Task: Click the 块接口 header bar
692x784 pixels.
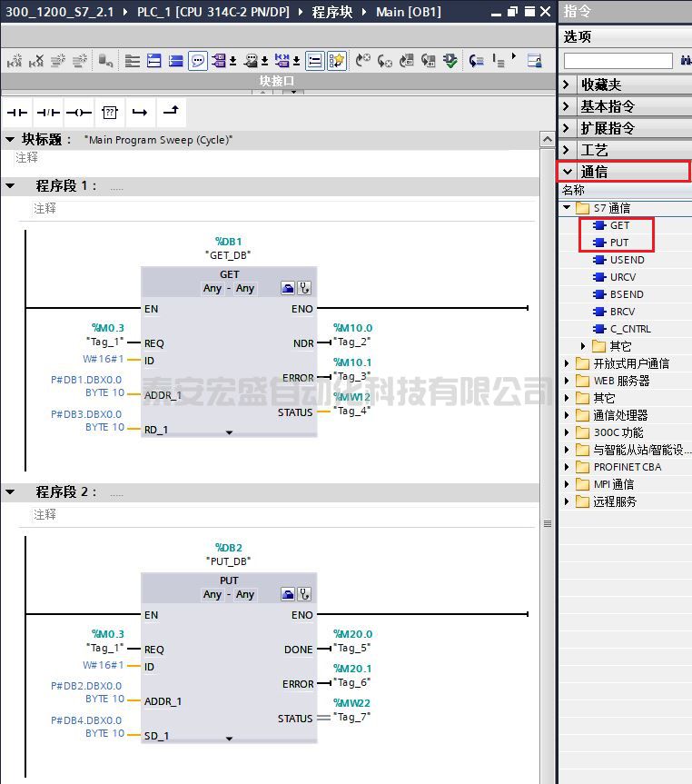Action: point(277,81)
